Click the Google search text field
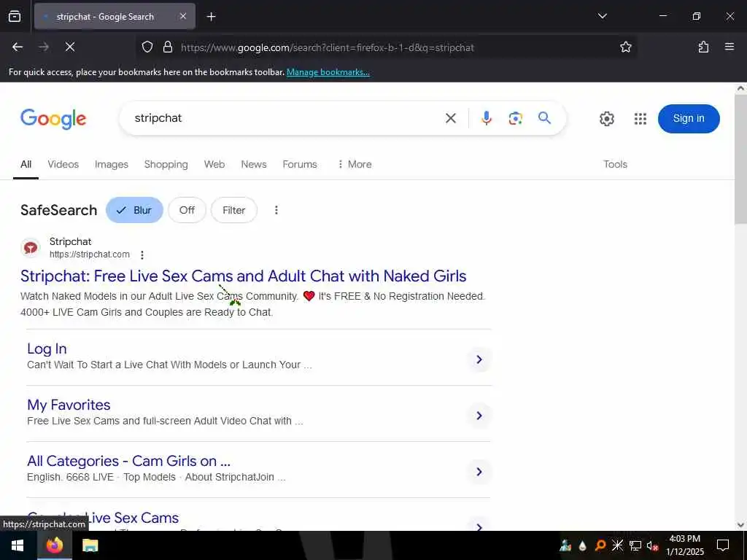The height and width of the screenshot is (560, 747). tap(286, 118)
